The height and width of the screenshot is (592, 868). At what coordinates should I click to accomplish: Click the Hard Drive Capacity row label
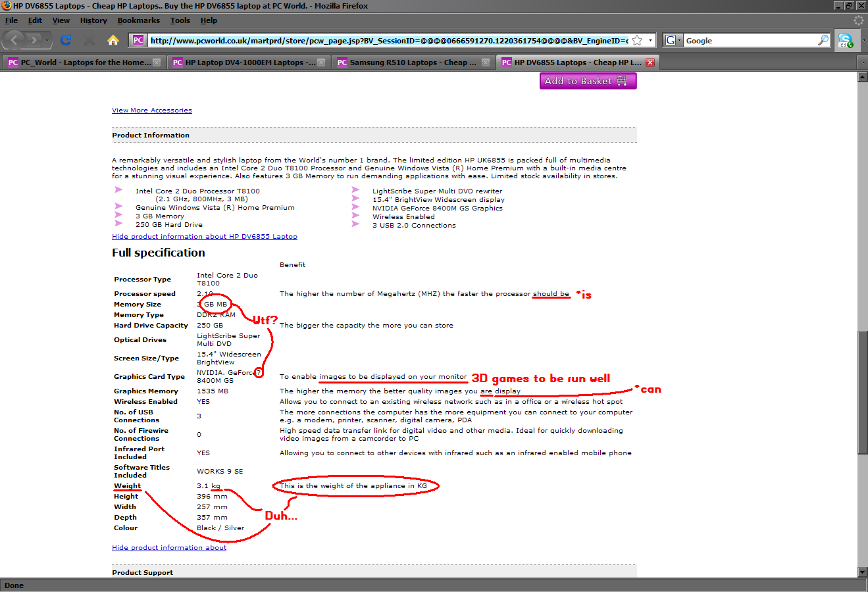click(151, 326)
